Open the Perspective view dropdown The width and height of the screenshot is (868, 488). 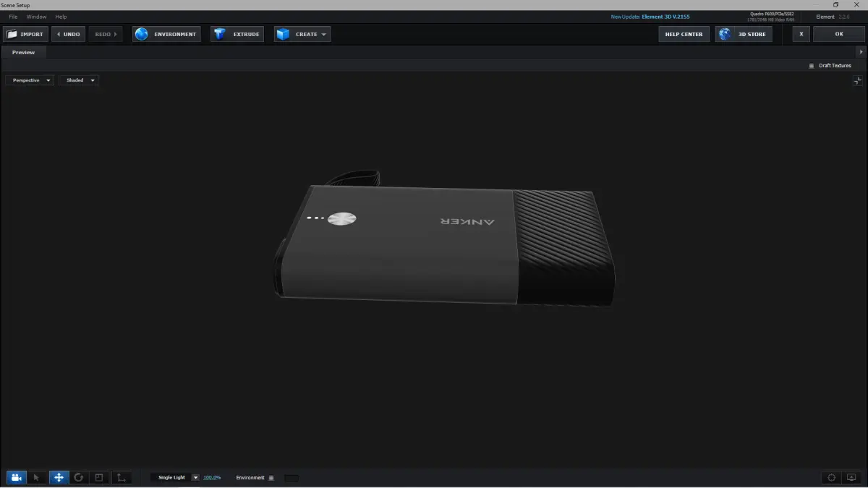tap(30, 80)
